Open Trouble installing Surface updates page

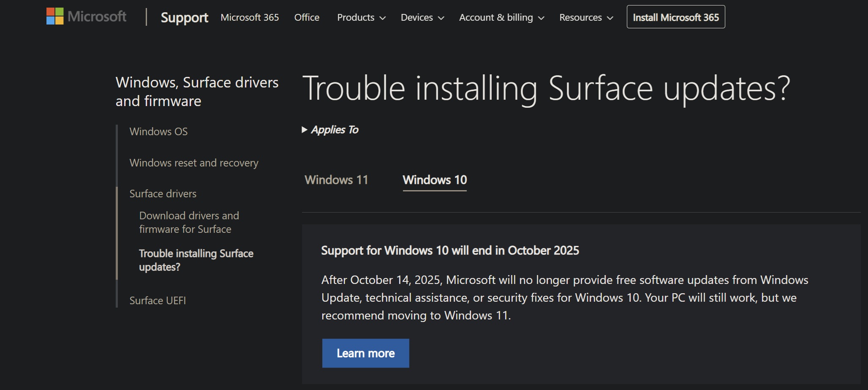coord(196,260)
